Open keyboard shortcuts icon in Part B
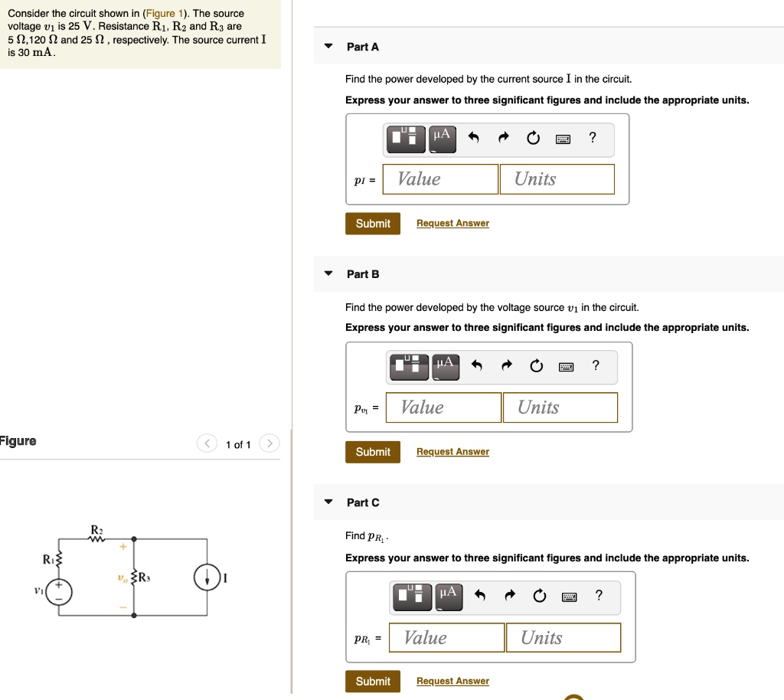 click(566, 366)
